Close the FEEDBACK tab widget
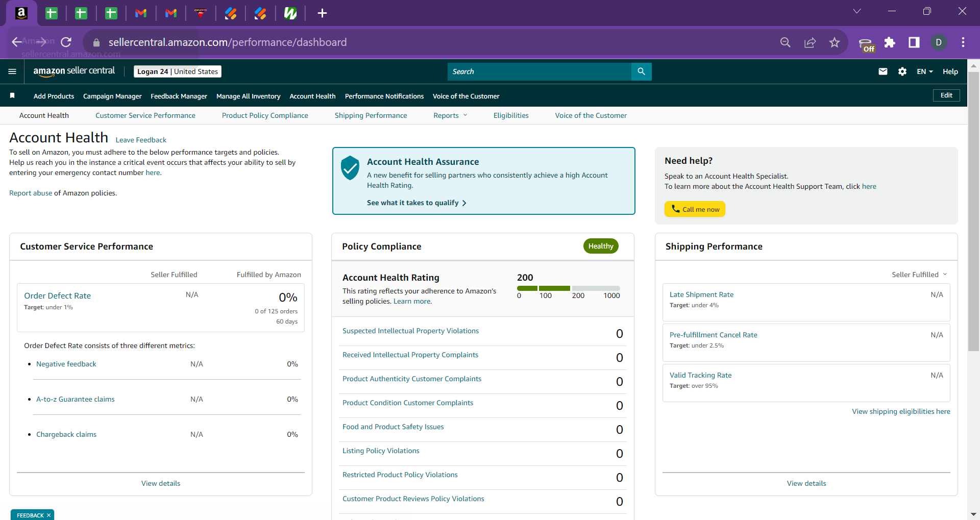Screen dimensions: 980x520 coord(49,515)
